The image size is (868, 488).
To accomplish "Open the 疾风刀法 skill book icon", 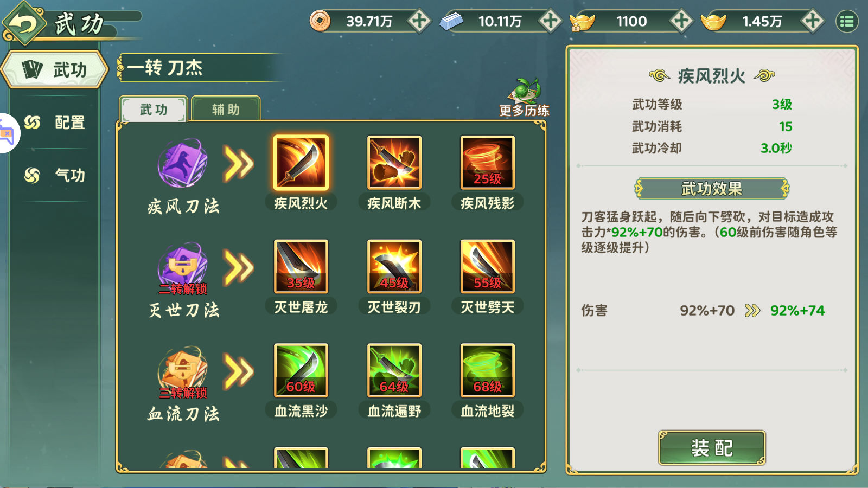I will (183, 163).
